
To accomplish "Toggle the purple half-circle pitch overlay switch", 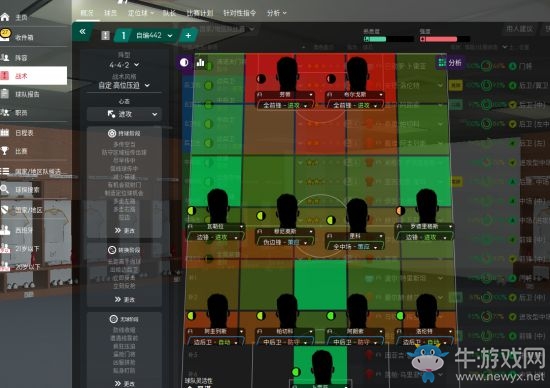I will click(x=184, y=63).
